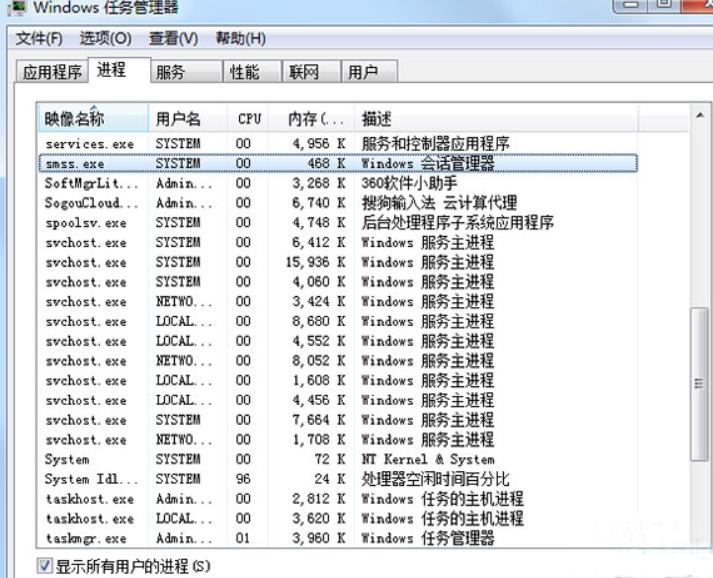The image size is (713, 578).
Task: Click the Windows 任务管理器 description
Action: [x=428, y=538]
